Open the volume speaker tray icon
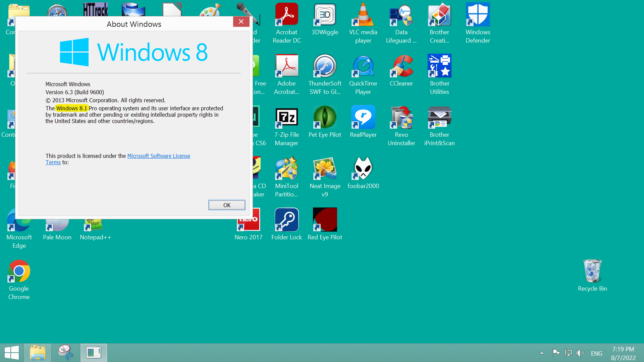Viewport: 644px width, 362px height. [x=580, y=353]
